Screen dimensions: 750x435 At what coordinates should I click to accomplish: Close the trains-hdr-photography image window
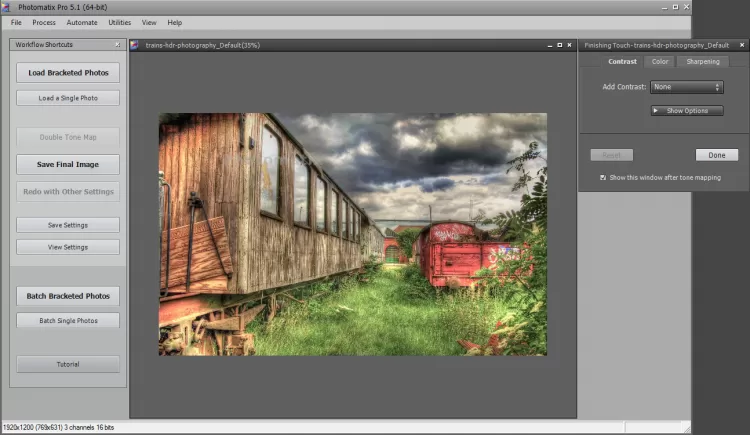point(569,45)
